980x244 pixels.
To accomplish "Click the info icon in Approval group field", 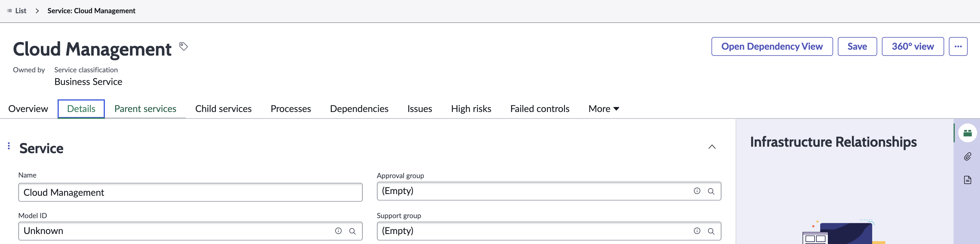I will pos(697,191).
